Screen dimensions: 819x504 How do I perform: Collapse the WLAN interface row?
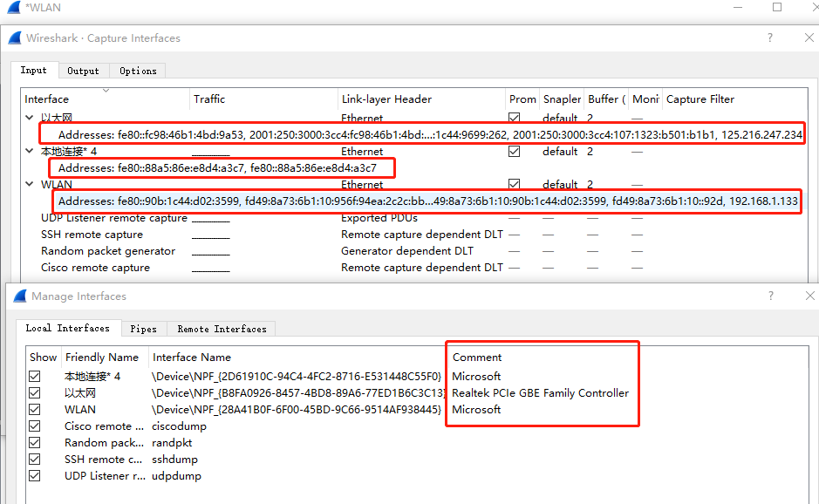click(30, 184)
